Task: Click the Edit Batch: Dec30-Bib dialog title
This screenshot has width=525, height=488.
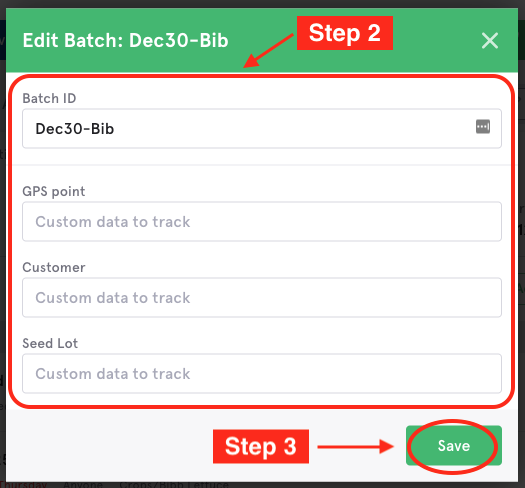Action: tap(126, 41)
